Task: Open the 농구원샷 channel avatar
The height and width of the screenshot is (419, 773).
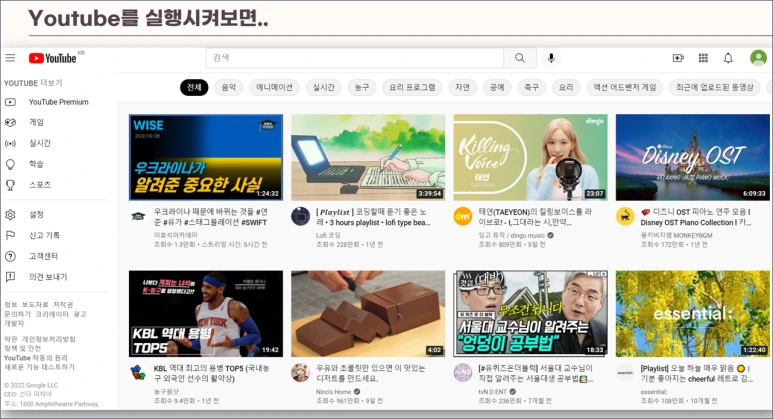Action: tap(139, 373)
